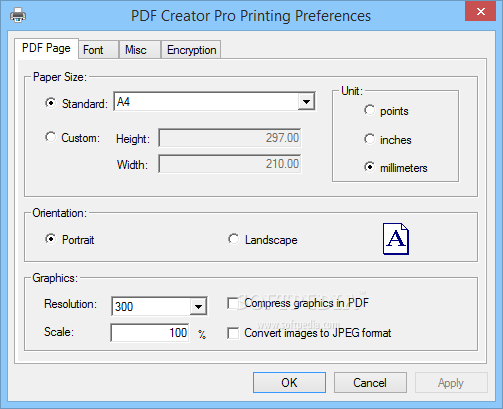Go to the Misc tab
Viewport: 503px width, 409px height.
click(140, 50)
